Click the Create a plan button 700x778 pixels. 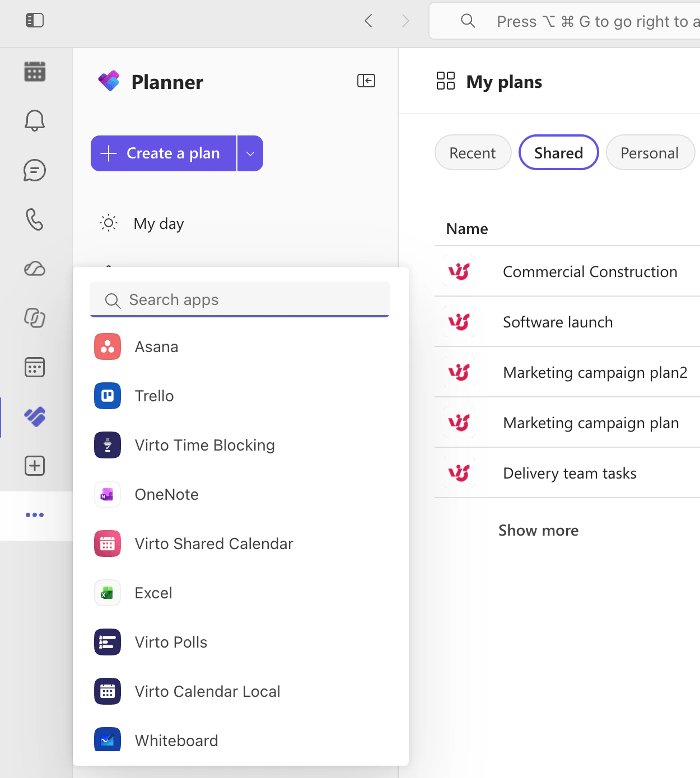pyautogui.click(x=164, y=153)
